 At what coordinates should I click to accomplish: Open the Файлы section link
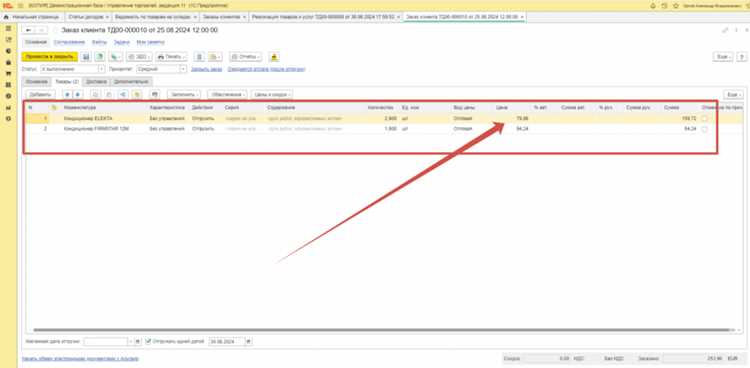99,42
